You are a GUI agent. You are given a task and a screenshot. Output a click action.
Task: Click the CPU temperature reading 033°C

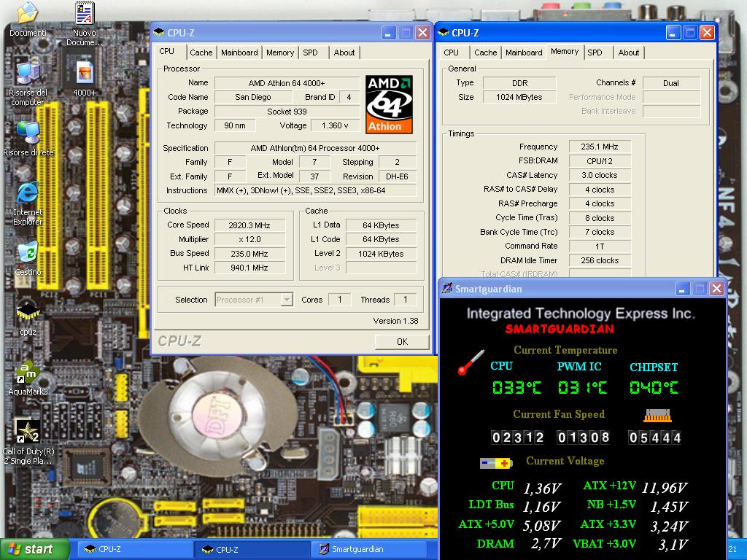tap(516, 387)
